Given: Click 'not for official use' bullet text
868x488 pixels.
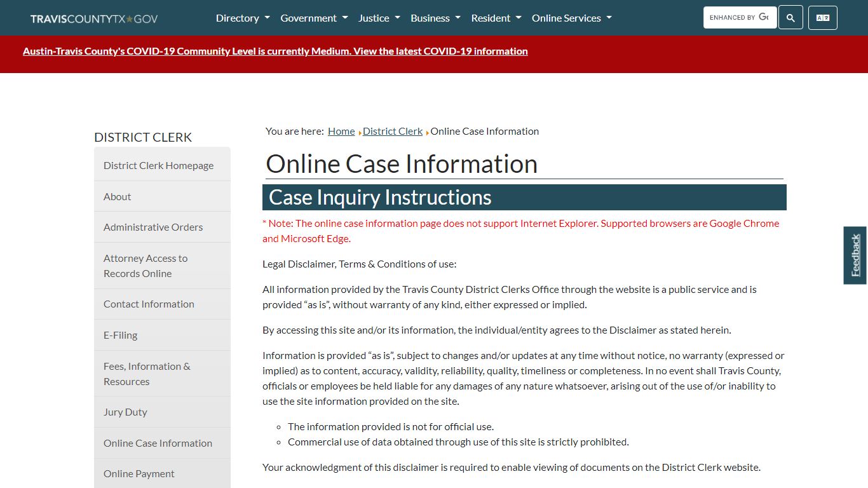Looking at the screenshot, I should point(391,426).
